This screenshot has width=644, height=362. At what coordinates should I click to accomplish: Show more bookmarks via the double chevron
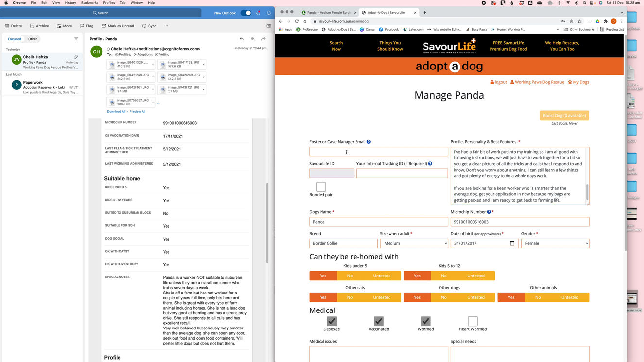557,29
